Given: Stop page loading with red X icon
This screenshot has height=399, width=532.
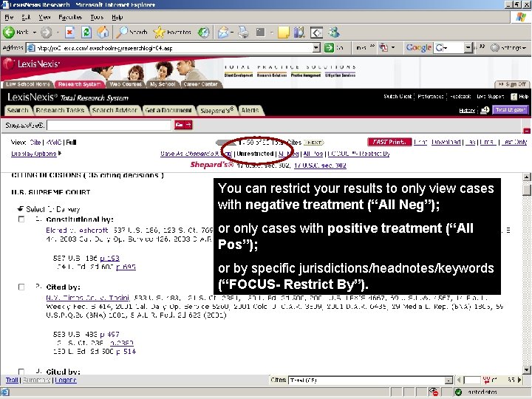Looking at the screenshot, I should pos(70,33).
